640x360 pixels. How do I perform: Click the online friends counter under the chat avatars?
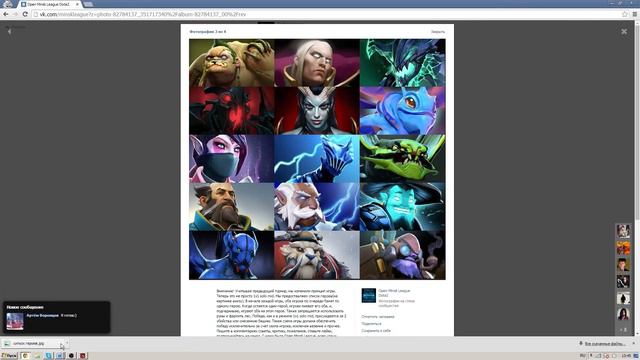623,329
